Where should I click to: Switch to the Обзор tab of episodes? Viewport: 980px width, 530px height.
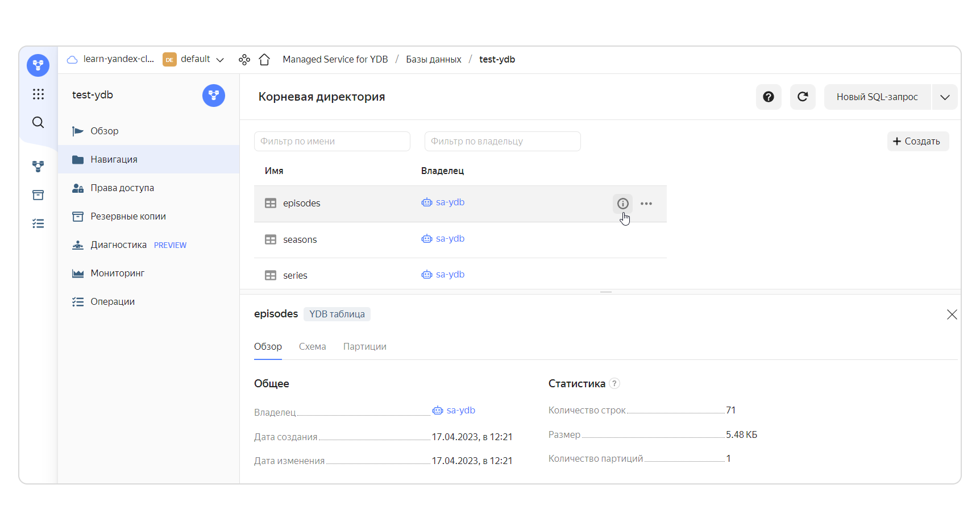[x=268, y=346]
